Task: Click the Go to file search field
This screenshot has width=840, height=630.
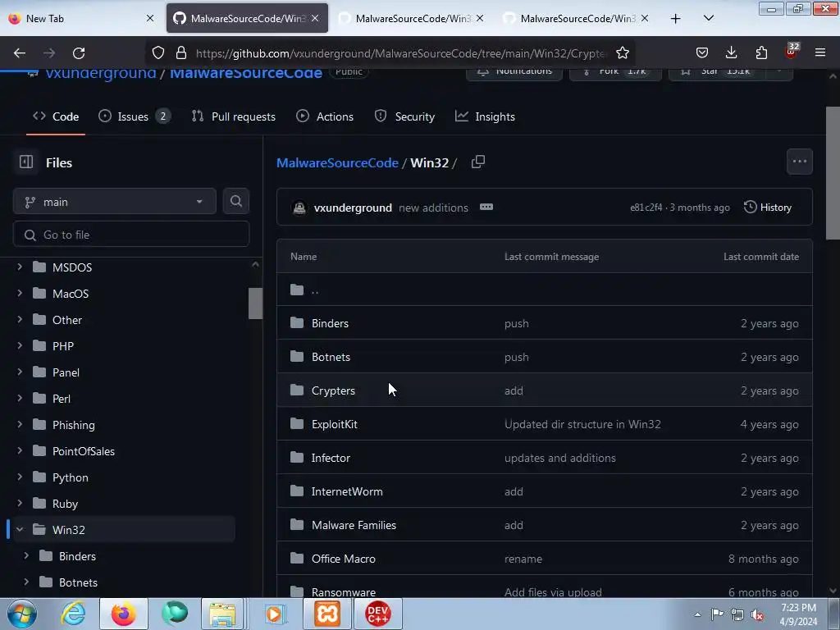Action: [131, 235]
